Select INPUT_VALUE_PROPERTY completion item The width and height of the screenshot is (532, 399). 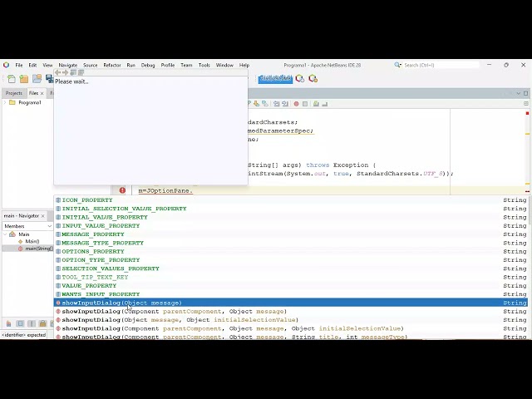291,225
